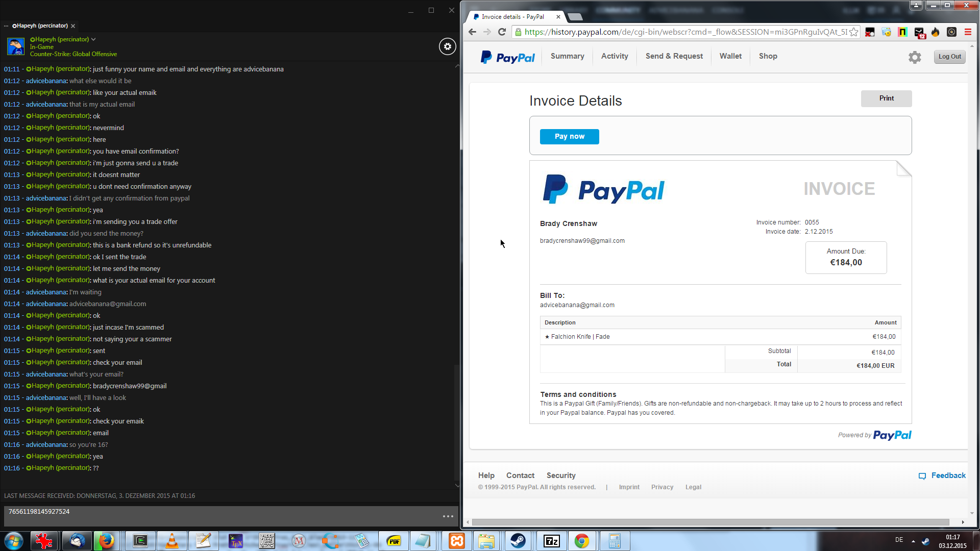
Task: Bookmark this page with star icon
Action: click(853, 32)
